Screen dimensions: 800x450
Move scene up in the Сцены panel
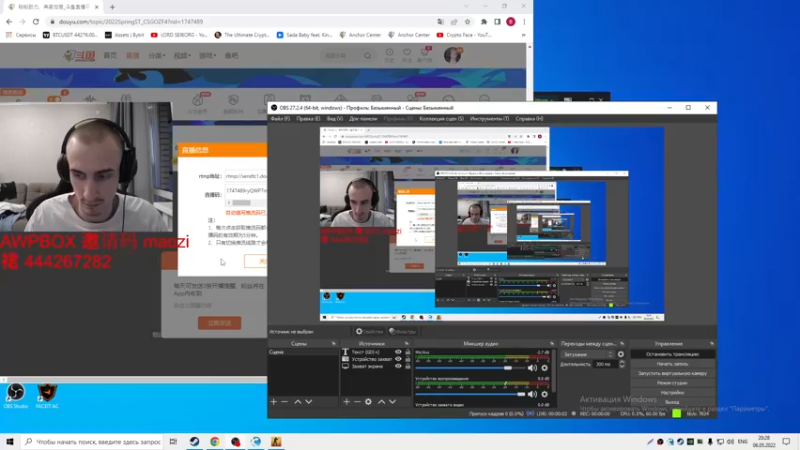point(297,402)
